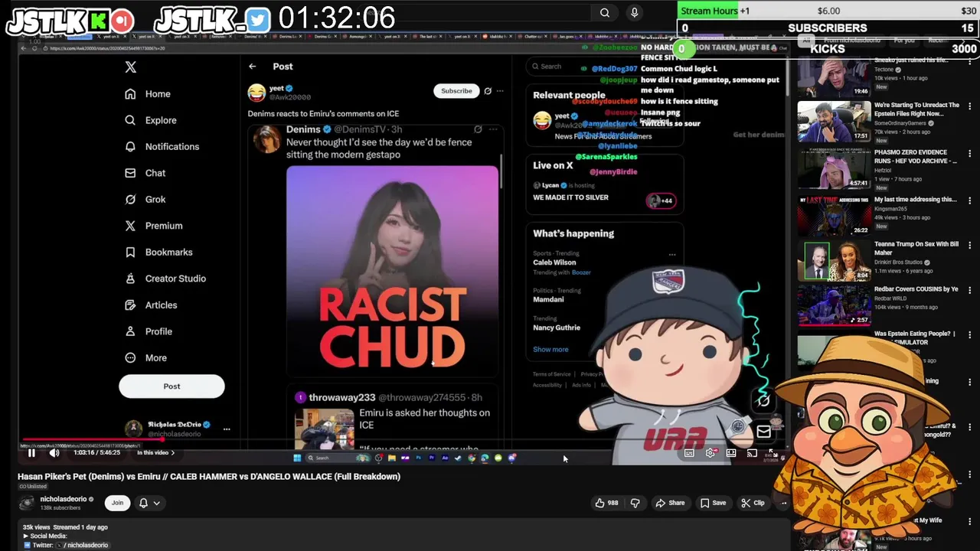Click the YouTube search magnifier icon
Viewport: 980px width, 551px height.
(x=605, y=12)
